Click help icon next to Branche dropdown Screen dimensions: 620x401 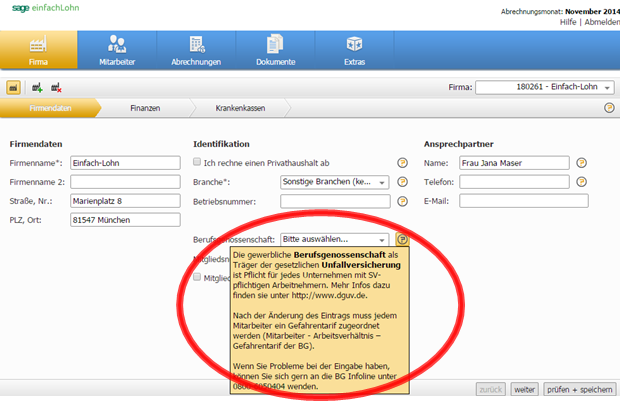point(403,182)
